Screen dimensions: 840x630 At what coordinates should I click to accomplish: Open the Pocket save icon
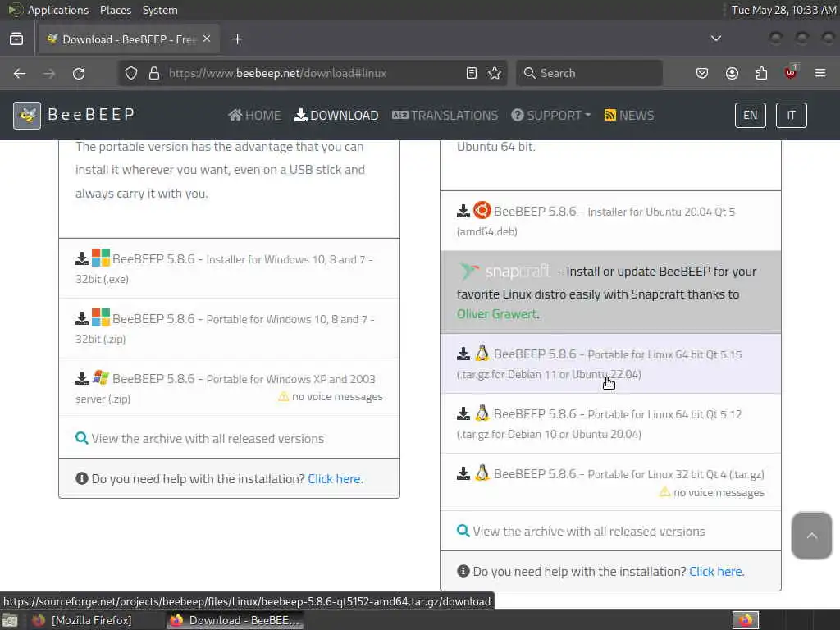point(702,73)
